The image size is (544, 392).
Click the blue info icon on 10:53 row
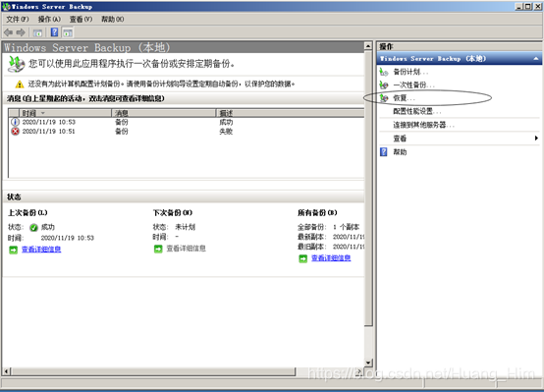pyautogui.click(x=16, y=122)
